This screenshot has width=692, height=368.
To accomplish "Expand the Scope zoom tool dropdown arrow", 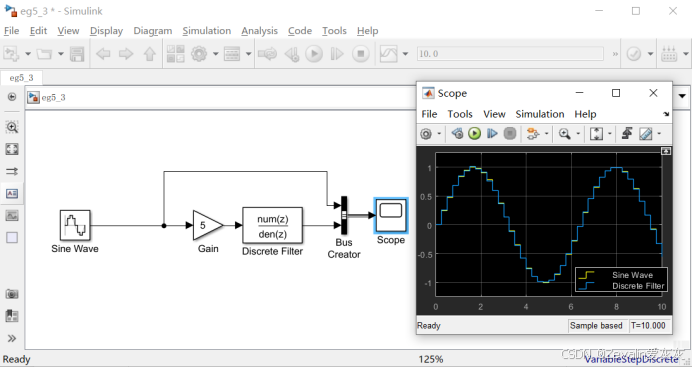I will [x=578, y=134].
